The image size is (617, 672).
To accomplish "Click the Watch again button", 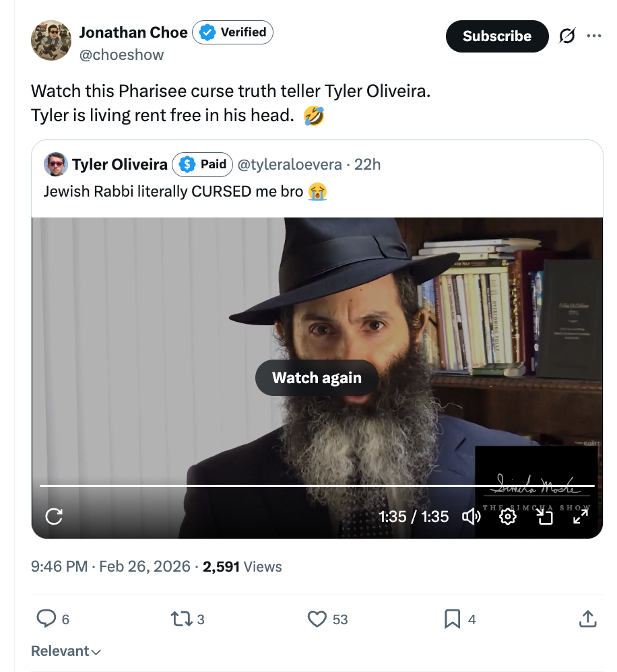I will point(317,378).
